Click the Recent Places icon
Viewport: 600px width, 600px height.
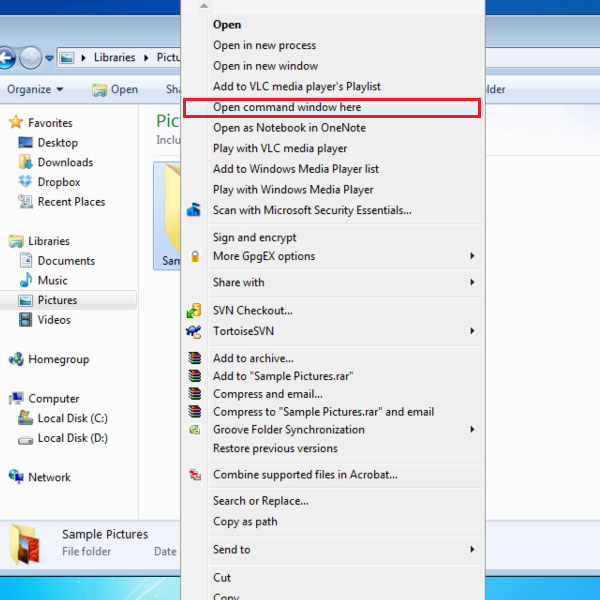pyautogui.click(x=25, y=202)
